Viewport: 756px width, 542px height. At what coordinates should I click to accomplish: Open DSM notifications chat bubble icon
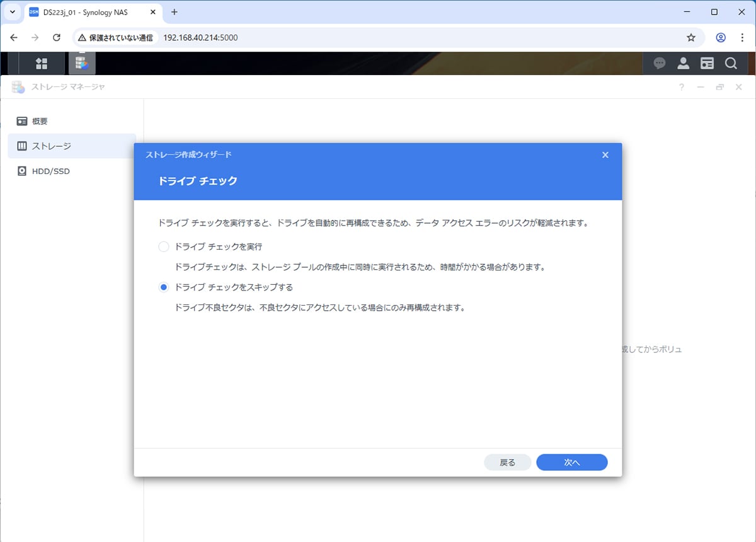(x=660, y=63)
